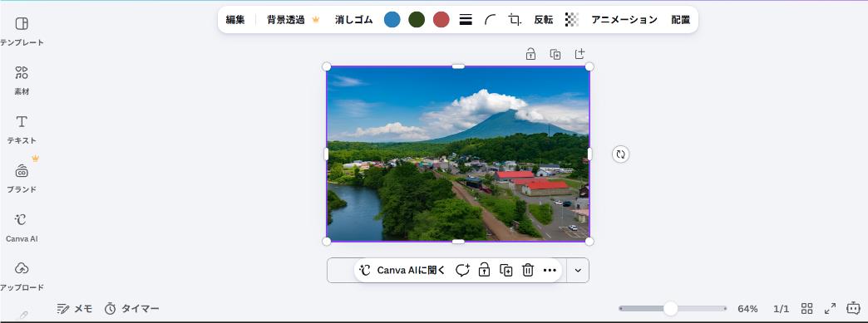
Task: Open the grid view icon
Action: [806, 309]
